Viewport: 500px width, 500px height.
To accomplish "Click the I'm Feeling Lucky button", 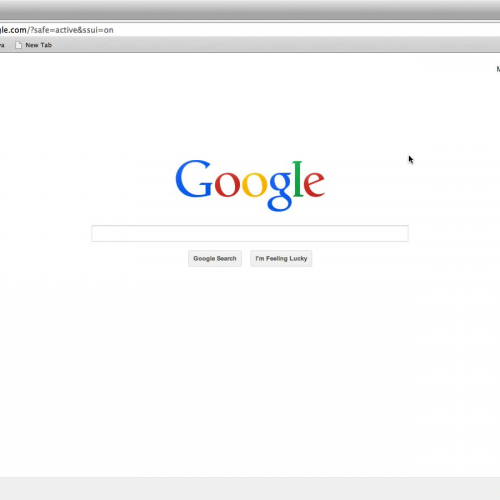I will pos(281,258).
